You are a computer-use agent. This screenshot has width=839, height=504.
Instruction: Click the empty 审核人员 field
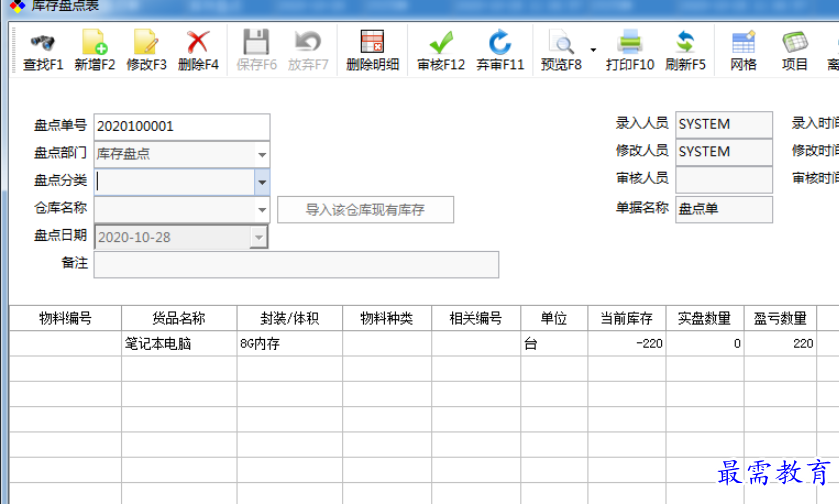[x=724, y=180]
